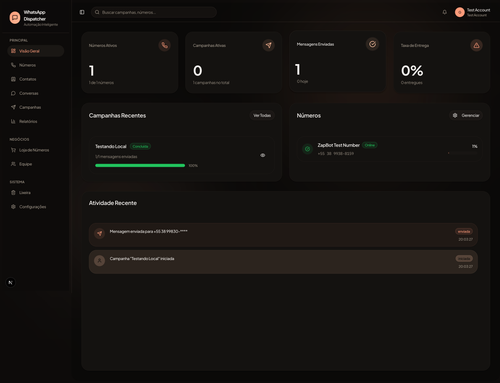
Task: View the Testando Local campaign via eye icon
Action: click(x=263, y=155)
